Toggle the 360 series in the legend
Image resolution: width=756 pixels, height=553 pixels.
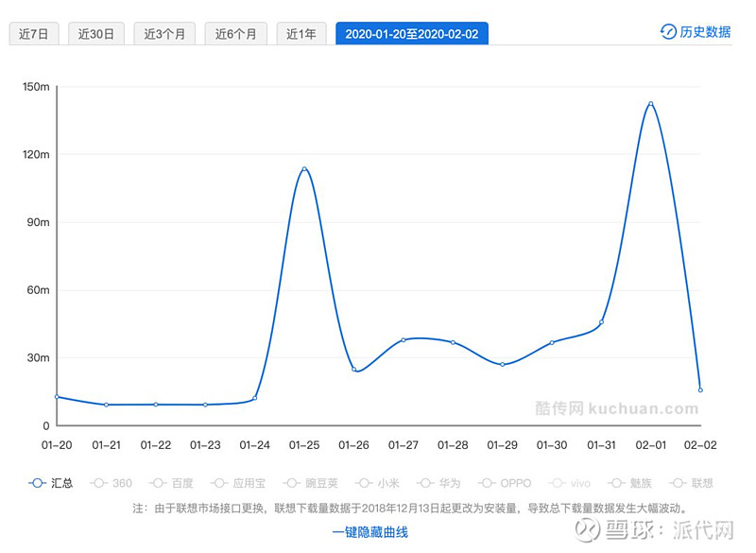click(111, 483)
